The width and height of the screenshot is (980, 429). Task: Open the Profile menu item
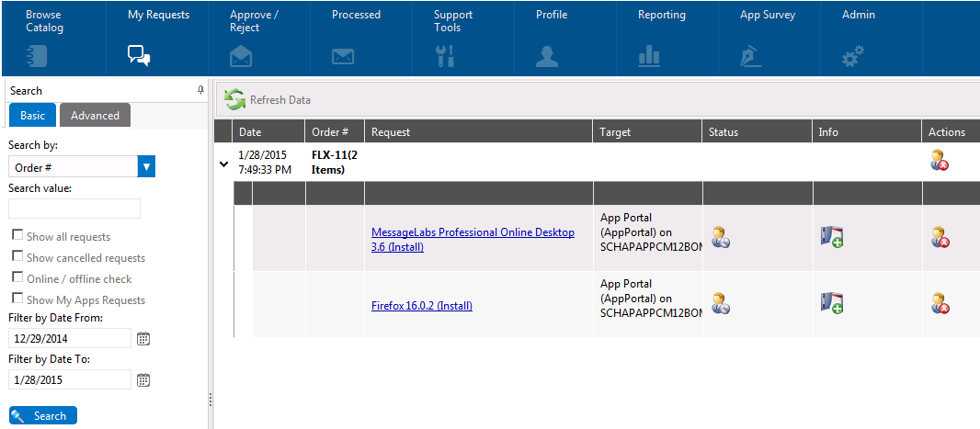pos(553,38)
